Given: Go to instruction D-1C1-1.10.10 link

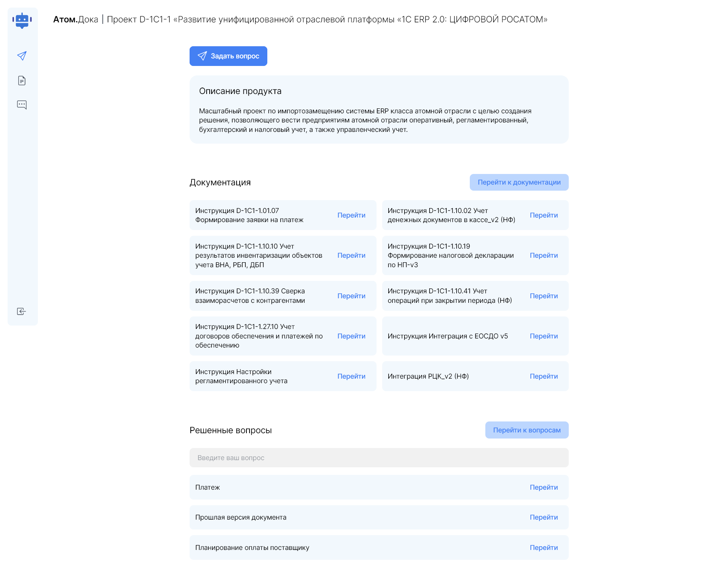Looking at the screenshot, I should (x=351, y=255).
